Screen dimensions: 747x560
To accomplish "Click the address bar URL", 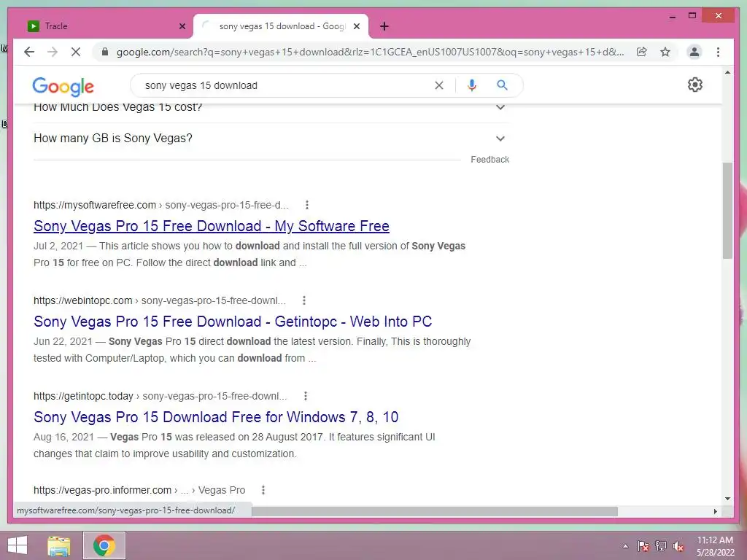I will coord(370,52).
